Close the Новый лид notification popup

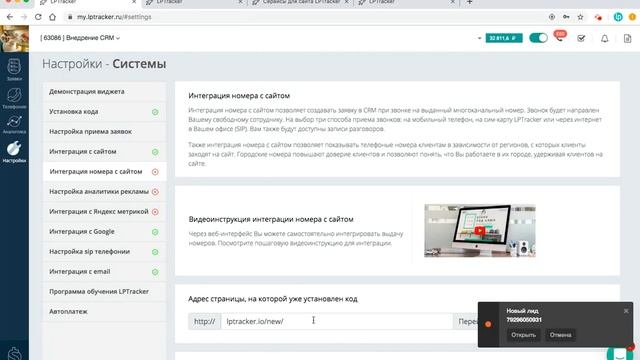626,311
